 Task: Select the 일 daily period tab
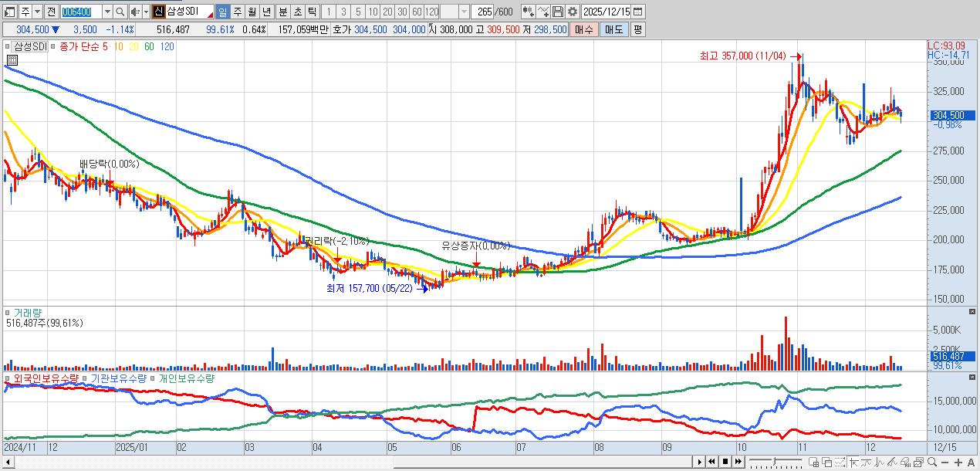[x=222, y=12]
